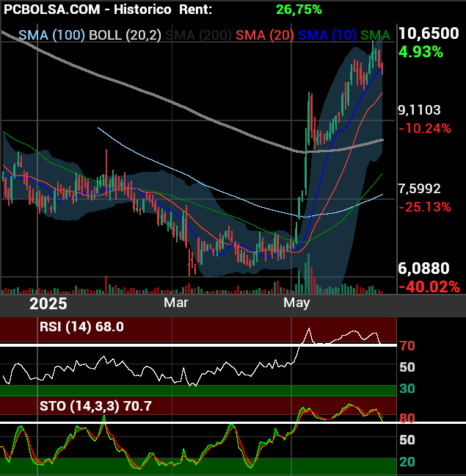Select the dimmed SMA (200) legend label
Viewport: 466px width, 476px height.
click(x=199, y=35)
